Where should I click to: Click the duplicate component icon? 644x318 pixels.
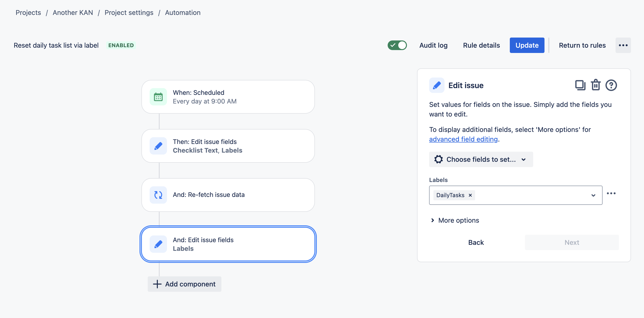(580, 85)
